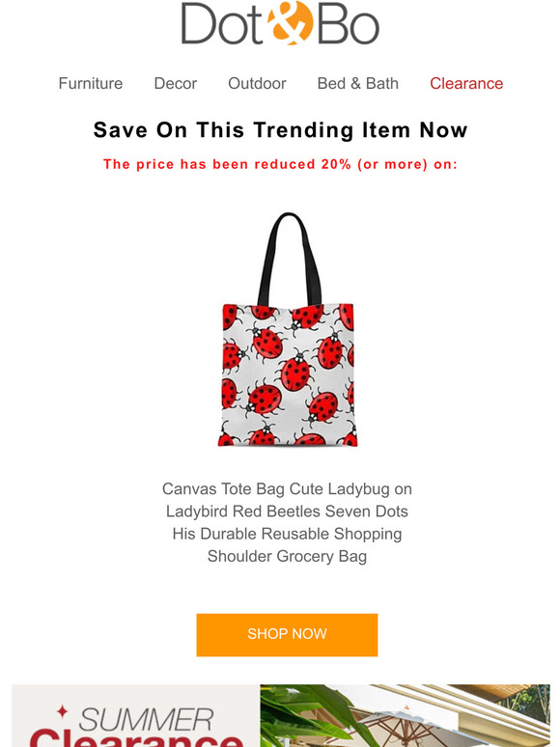This screenshot has width=560, height=747.
Task: Click the Dot & Bo logo
Action: coord(280,23)
